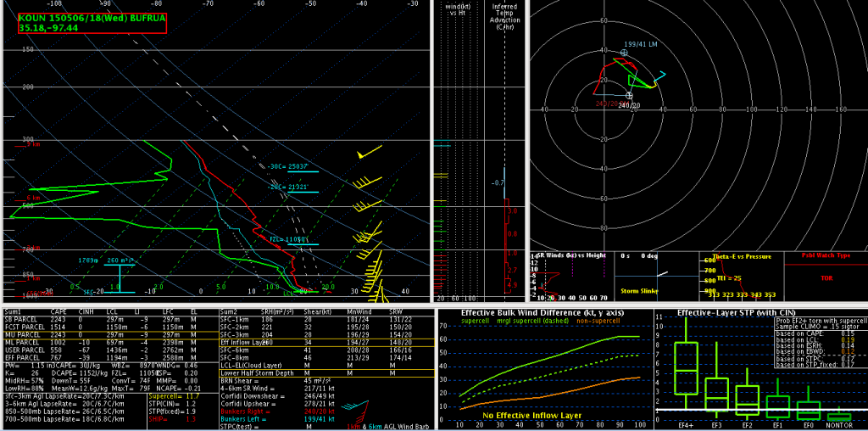Screen dimensions: 868x431
Task: Click the Bunkers left-mover marker labeled 199/41 LM
Action: click(625, 53)
